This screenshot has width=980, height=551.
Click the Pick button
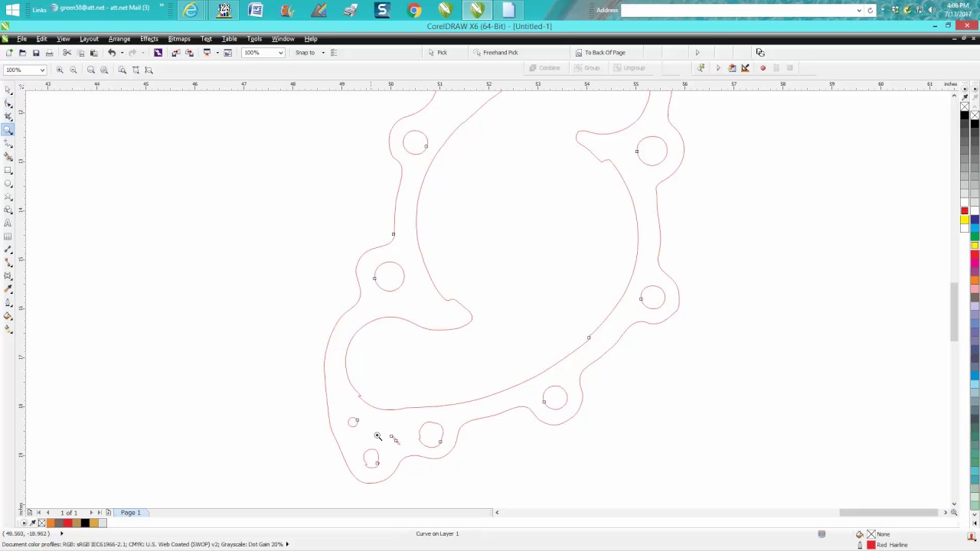[x=438, y=53]
